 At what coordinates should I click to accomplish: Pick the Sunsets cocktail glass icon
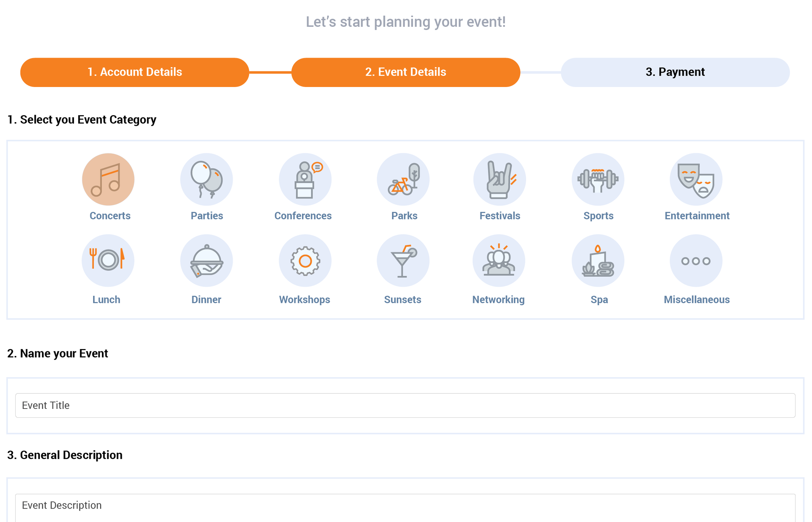click(403, 260)
